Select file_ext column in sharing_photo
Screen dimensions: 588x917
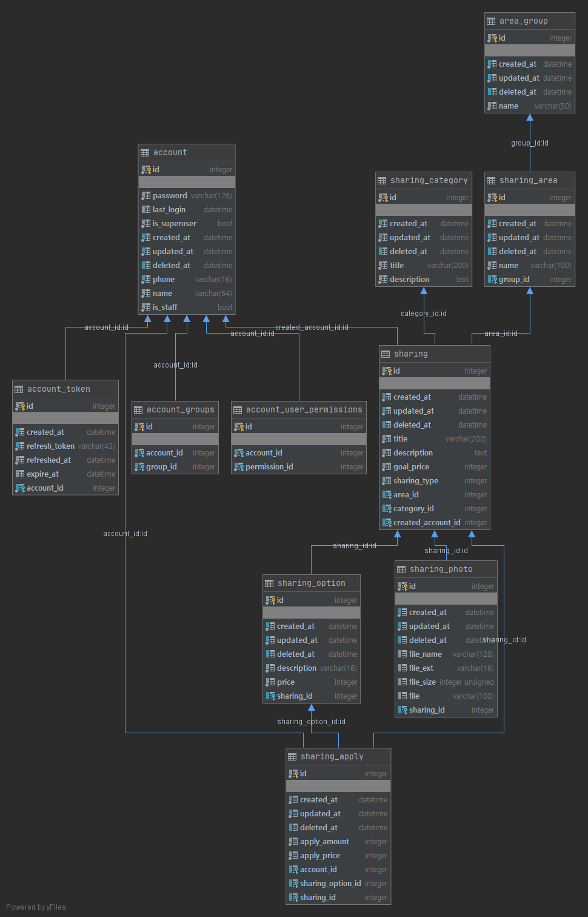point(446,668)
